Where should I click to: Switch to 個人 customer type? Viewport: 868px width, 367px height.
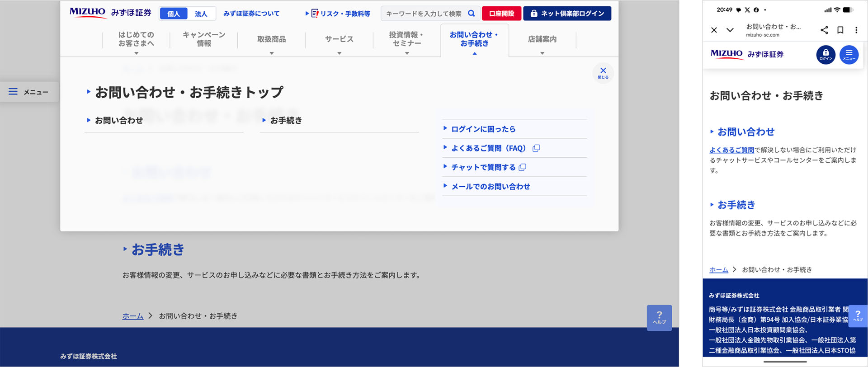click(174, 14)
